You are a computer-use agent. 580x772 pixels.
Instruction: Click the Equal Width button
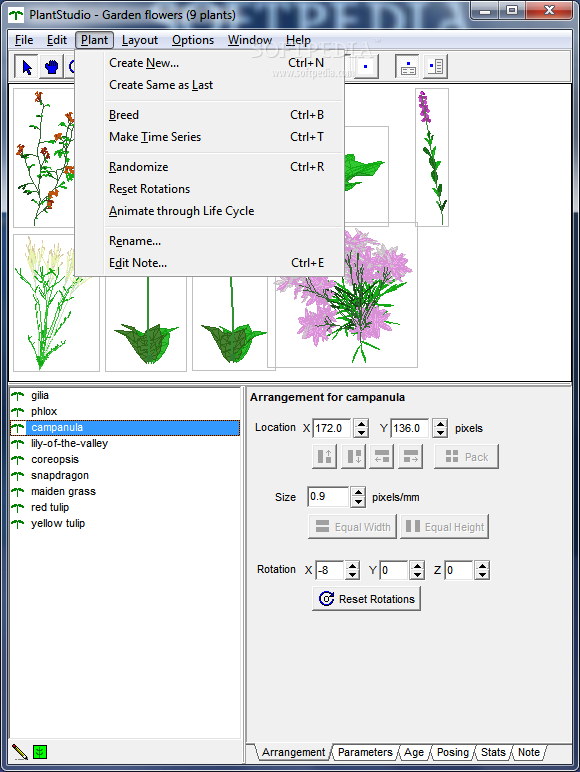[352, 526]
